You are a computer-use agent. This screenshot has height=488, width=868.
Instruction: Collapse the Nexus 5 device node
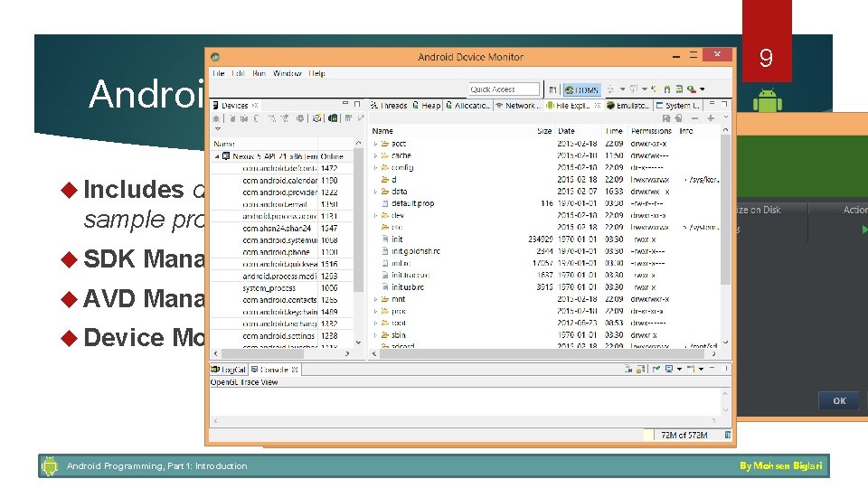(x=217, y=156)
